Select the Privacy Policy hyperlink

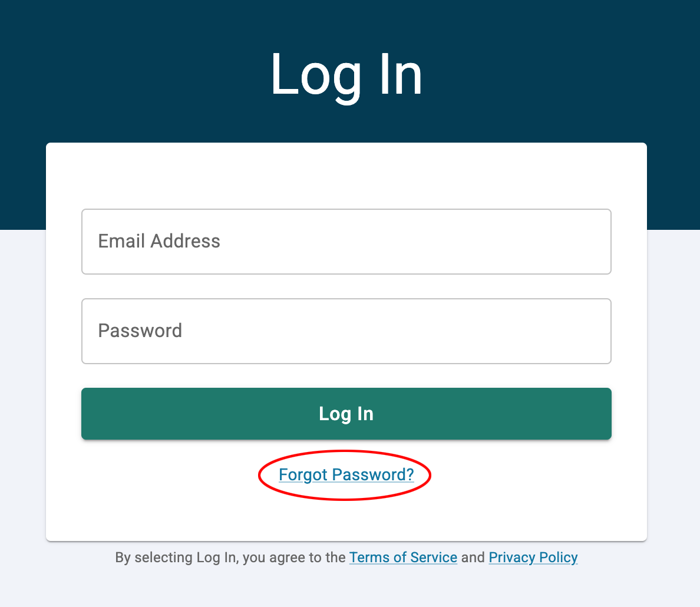pos(533,557)
